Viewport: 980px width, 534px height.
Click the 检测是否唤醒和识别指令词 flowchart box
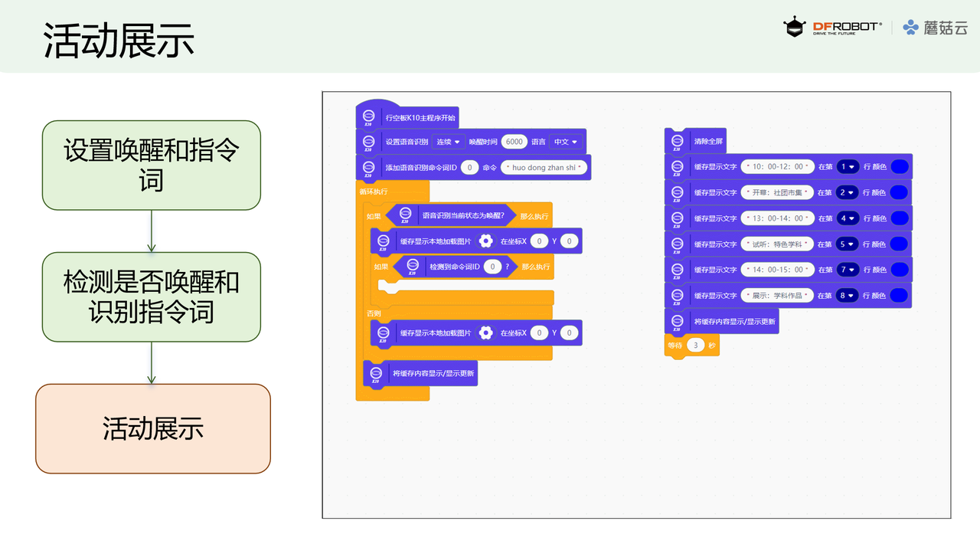coord(152,297)
